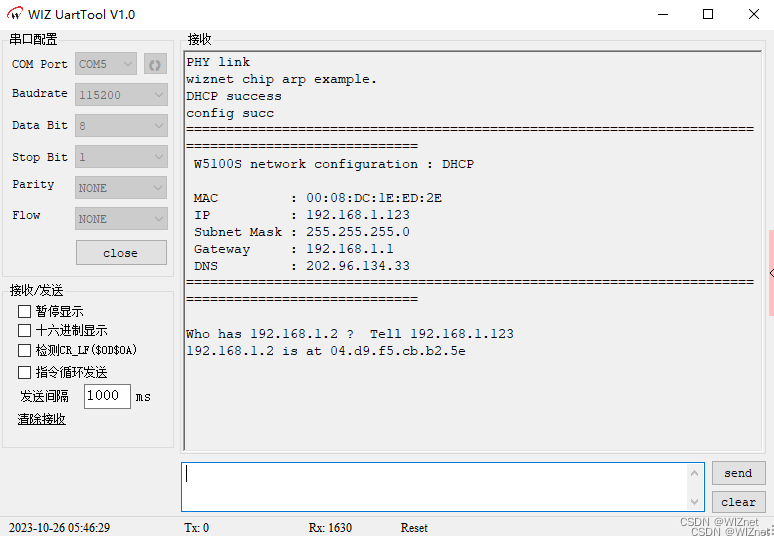Click the DNS 202.96.134.33 line
Viewport: 774px width, 536px height.
tap(302, 266)
